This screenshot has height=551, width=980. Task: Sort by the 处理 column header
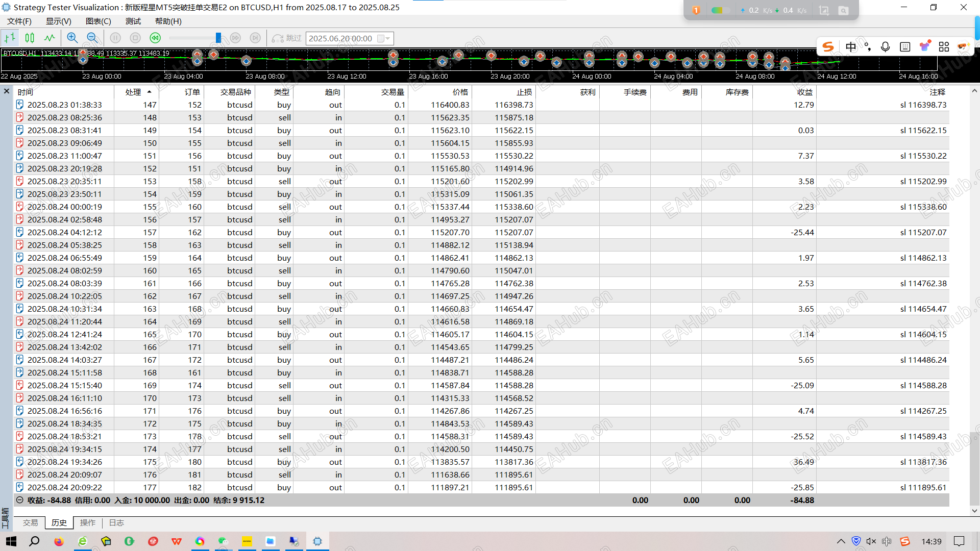point(134,92)
